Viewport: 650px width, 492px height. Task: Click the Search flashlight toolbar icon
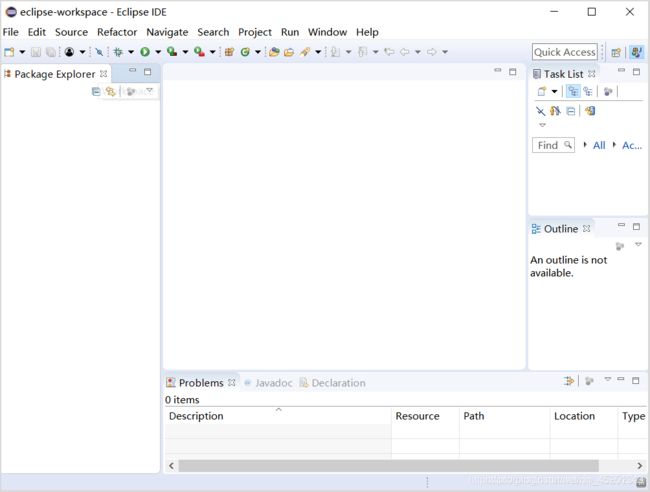[305, 52]
